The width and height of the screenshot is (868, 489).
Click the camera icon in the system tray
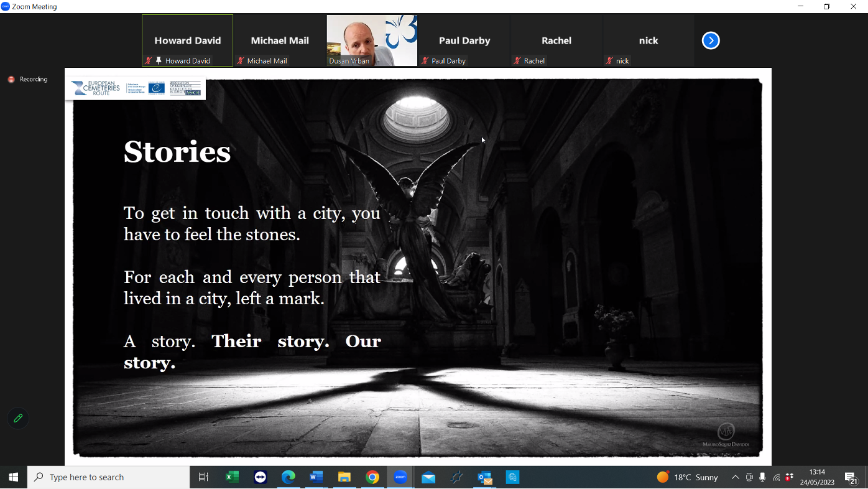coord(750,477)
